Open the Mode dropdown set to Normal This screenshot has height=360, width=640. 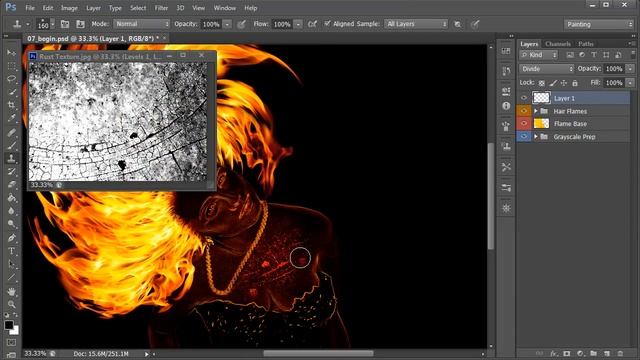click(x=141, y=24)
